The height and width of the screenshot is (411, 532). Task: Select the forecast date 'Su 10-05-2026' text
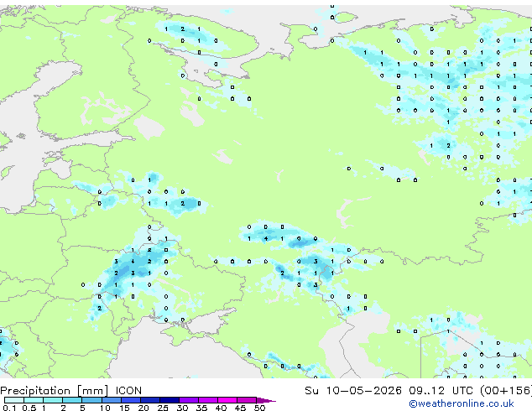[353, 391]
